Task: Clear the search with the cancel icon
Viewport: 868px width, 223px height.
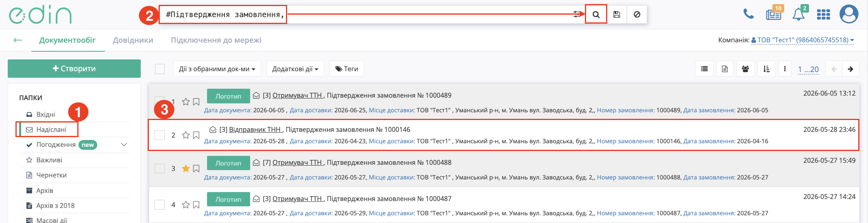Action: 637,14
